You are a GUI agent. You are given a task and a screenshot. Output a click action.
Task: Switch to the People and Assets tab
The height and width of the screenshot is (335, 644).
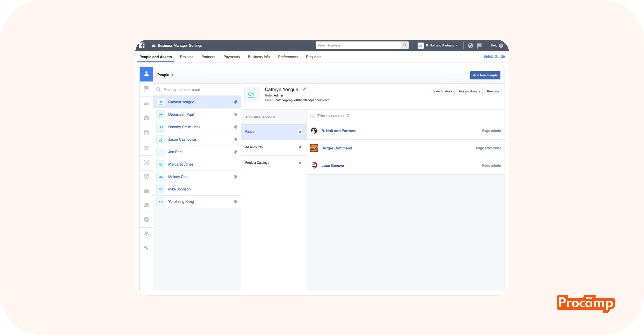coord(156,57)
